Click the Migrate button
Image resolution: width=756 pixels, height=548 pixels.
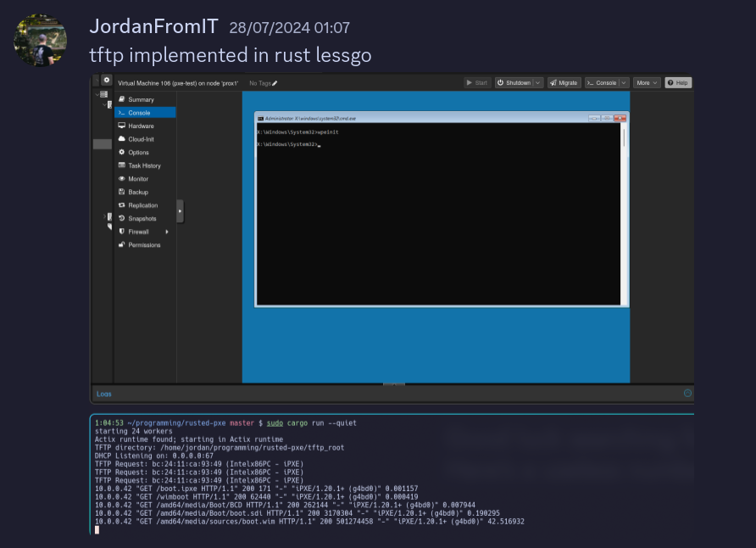566,82
